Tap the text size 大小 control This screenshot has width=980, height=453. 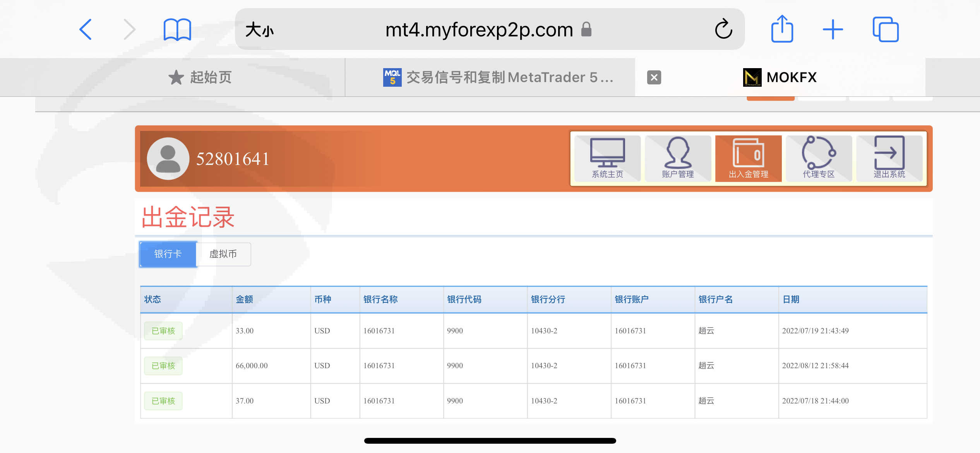[259, 29]
